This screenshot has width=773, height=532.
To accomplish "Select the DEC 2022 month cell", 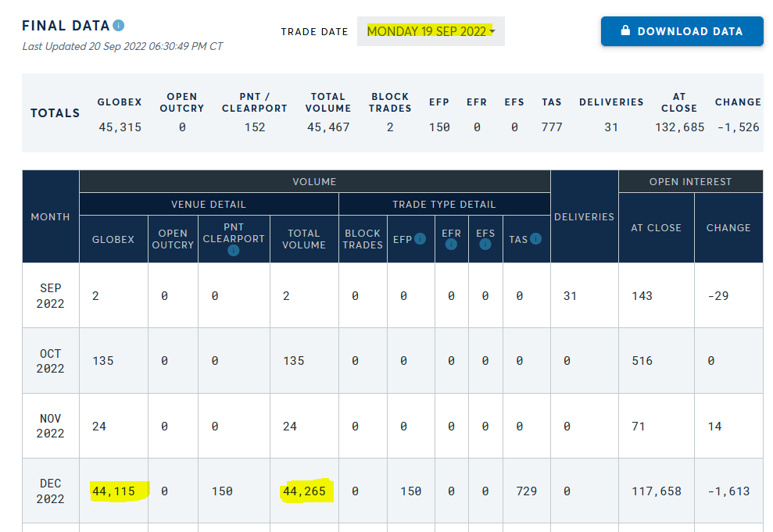I will (x=50, y=491).
